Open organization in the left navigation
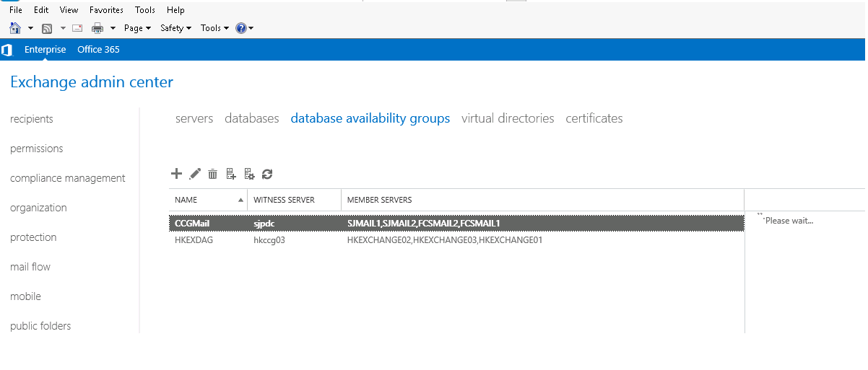Viewport: 868px width, 370px height. click(38, 208)
